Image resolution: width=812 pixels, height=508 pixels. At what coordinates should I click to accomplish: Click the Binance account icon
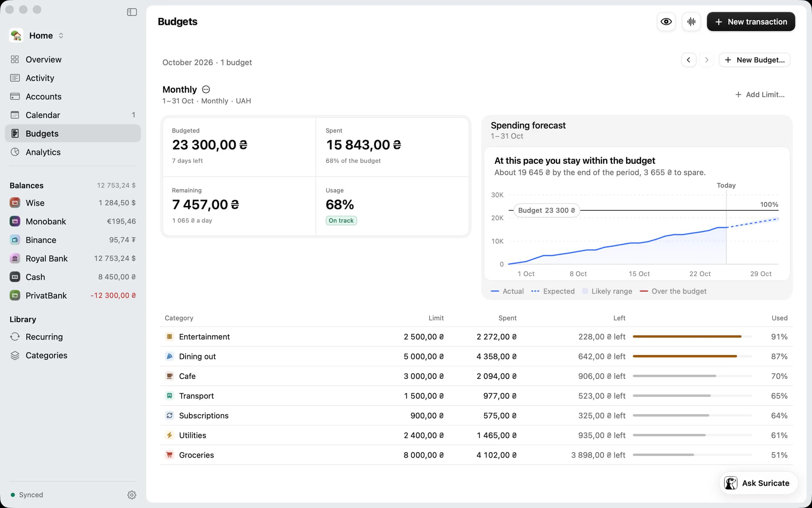(x=15, y=240)
